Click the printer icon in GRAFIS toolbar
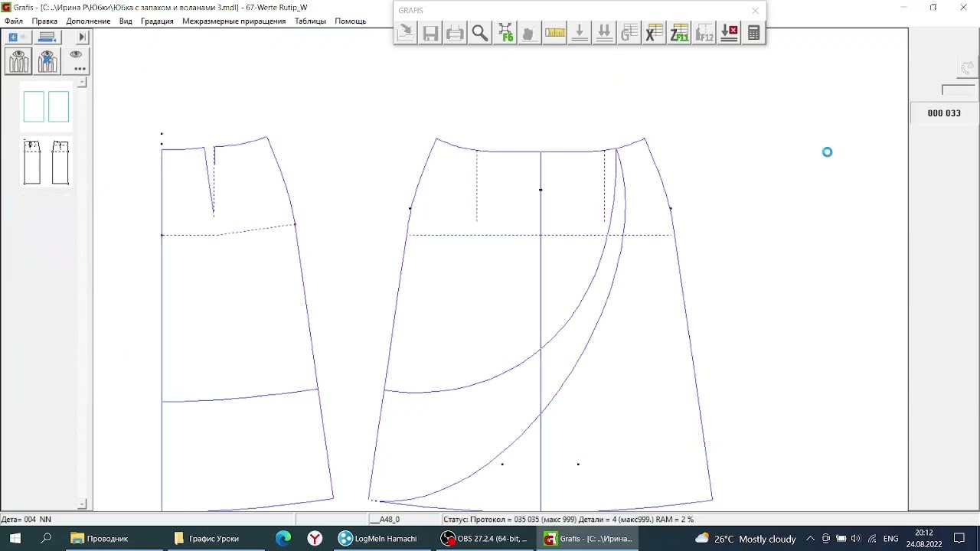980x551 pixels. [455, 33]
